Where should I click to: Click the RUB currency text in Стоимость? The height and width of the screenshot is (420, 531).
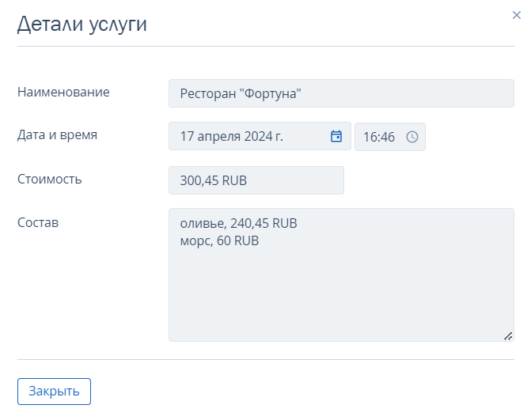click(x=234, y=180)
